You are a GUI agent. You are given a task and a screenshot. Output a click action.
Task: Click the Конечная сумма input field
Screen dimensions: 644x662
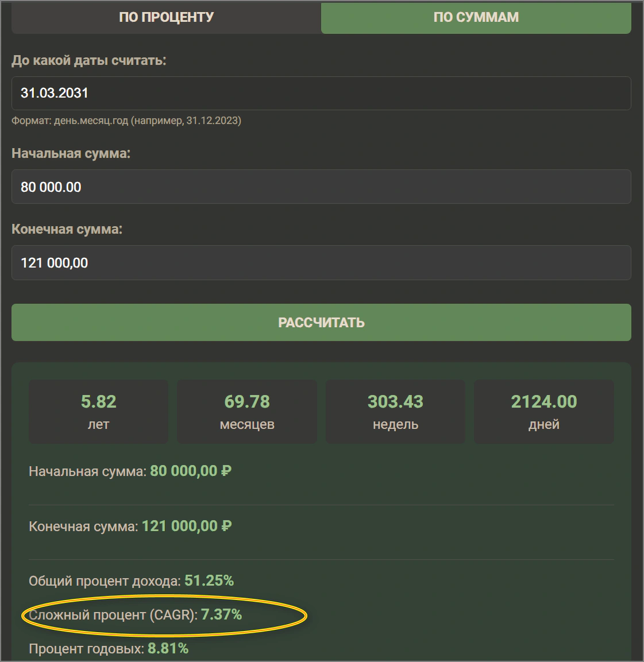click(321, 262)
